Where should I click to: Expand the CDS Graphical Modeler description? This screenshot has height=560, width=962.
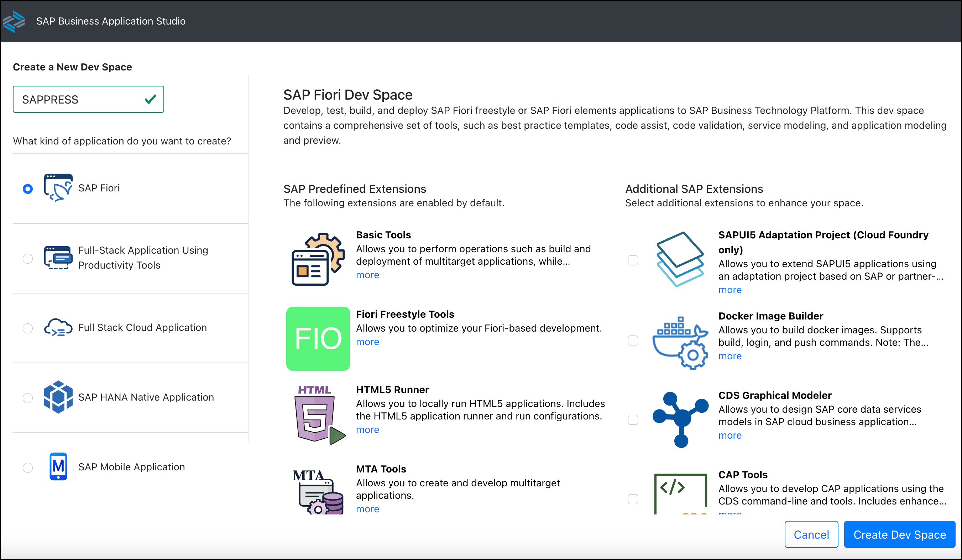point(730,435)
